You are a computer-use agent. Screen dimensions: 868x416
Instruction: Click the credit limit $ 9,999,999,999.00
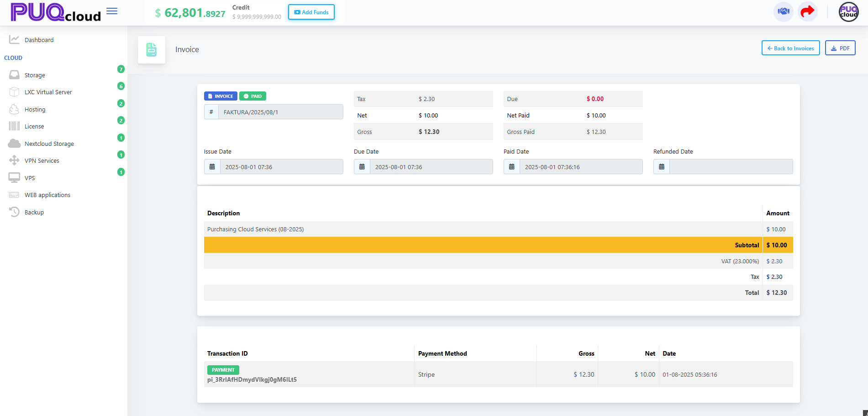(x=257, y=17)
